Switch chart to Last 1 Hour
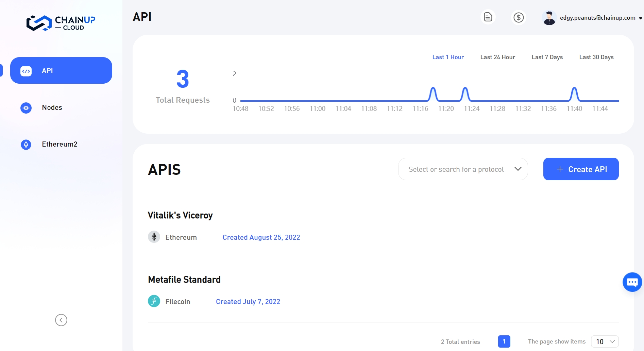 coord(448,57)
